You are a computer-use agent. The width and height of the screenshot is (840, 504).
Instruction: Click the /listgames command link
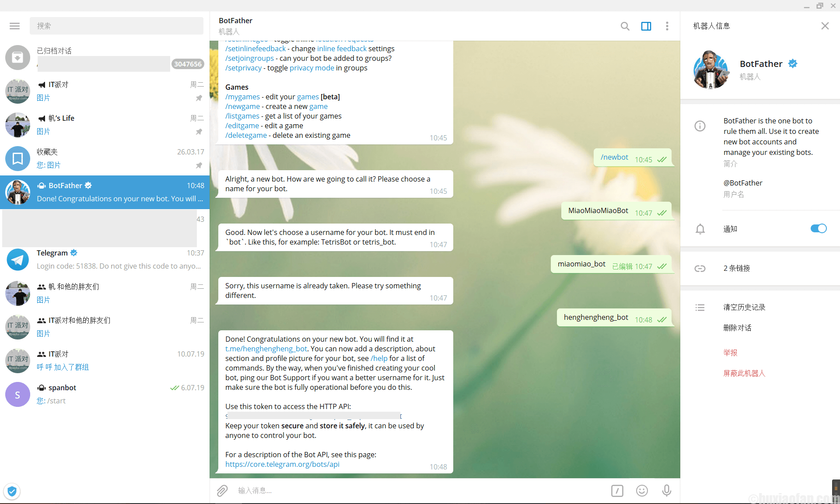[242, 116]
